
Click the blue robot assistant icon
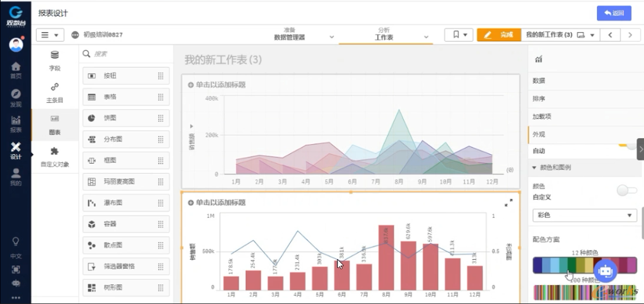[x=605, y=271]
